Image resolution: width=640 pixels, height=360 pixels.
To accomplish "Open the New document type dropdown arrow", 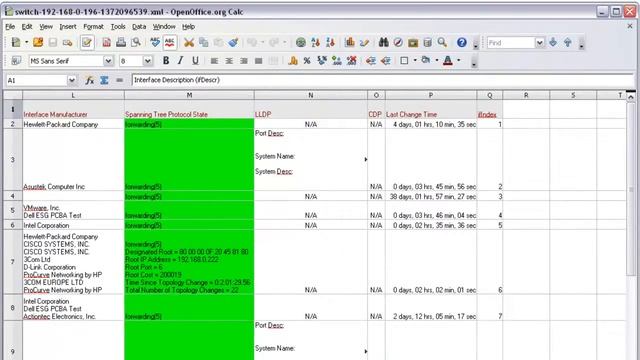I will [27, 42].
